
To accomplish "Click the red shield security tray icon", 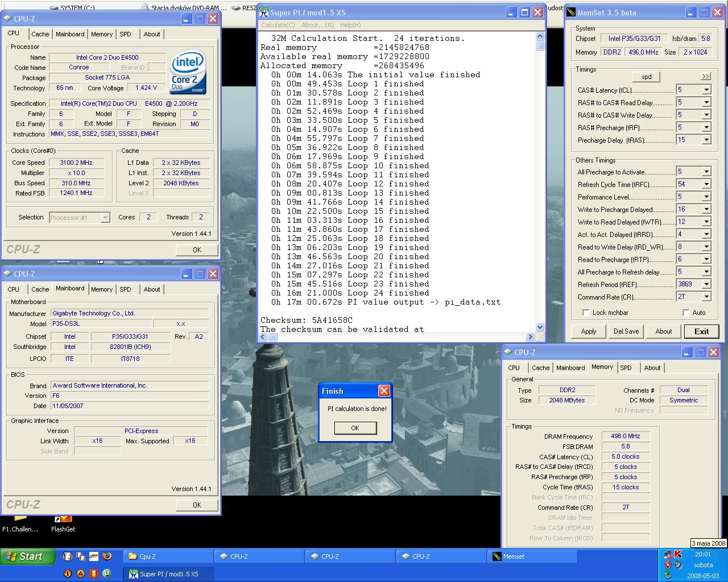I will coord(668,565).
